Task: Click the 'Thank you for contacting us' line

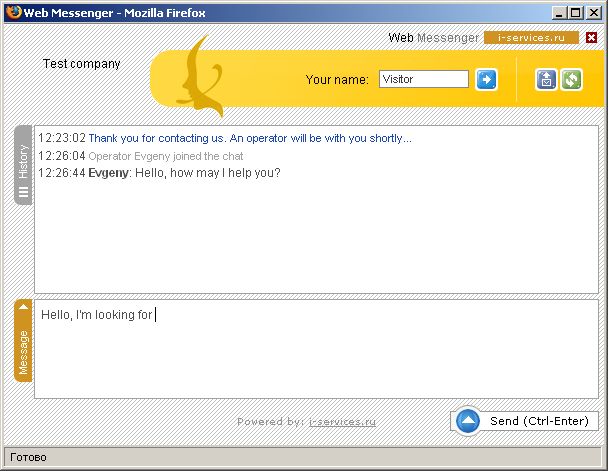Action: [x=250, y=138]
